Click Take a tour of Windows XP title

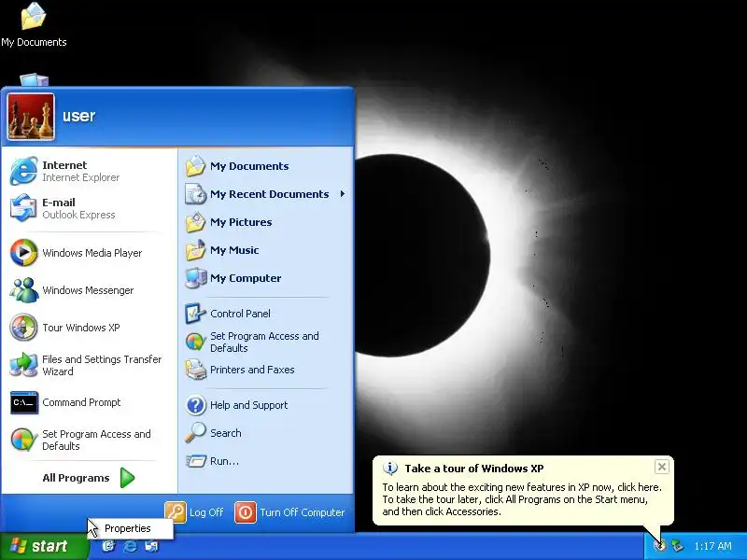474,469
